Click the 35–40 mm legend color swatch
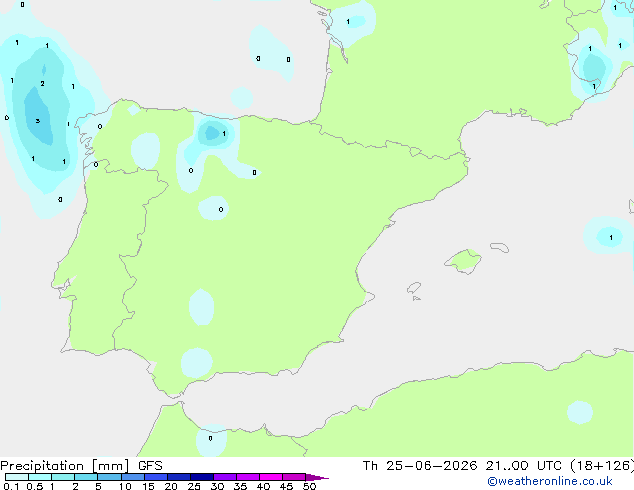The width and height of the screenshot is (634, 490). click(248, 477)
